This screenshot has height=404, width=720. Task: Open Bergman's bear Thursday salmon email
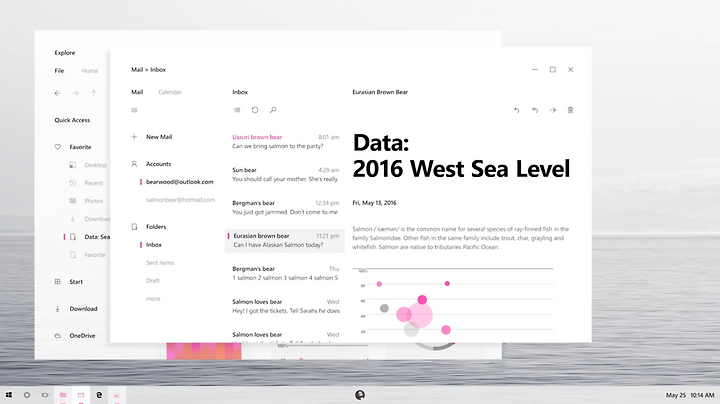285,274
